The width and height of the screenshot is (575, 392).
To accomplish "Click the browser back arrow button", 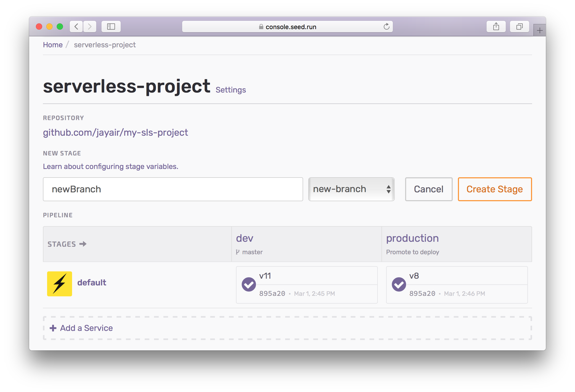I will 76,27.
